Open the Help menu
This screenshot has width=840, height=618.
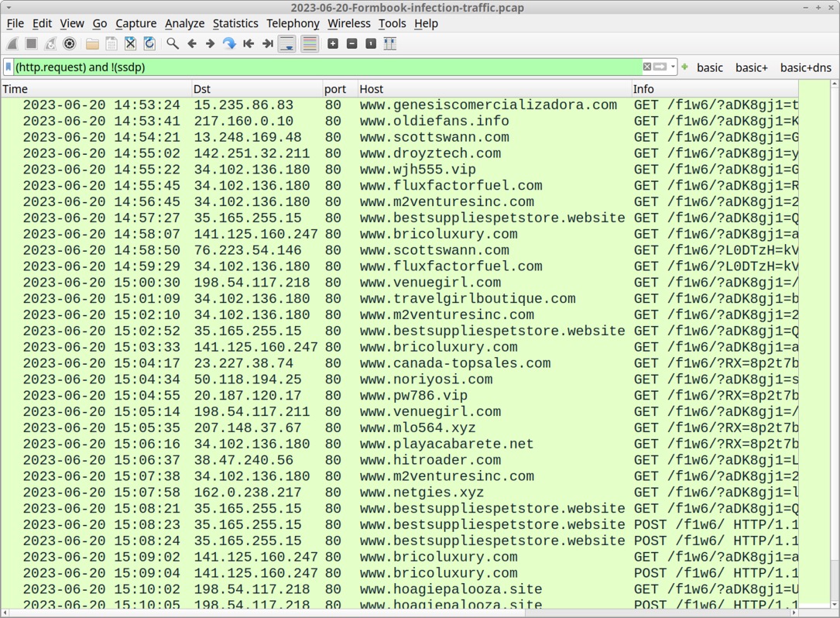coord(426,23)
